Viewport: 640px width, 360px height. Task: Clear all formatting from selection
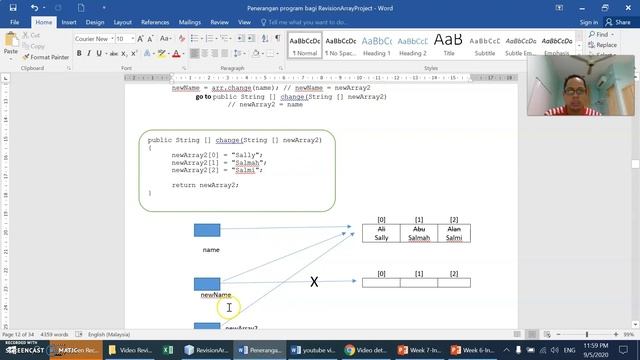pyautogui.click(x=182, y=39)
